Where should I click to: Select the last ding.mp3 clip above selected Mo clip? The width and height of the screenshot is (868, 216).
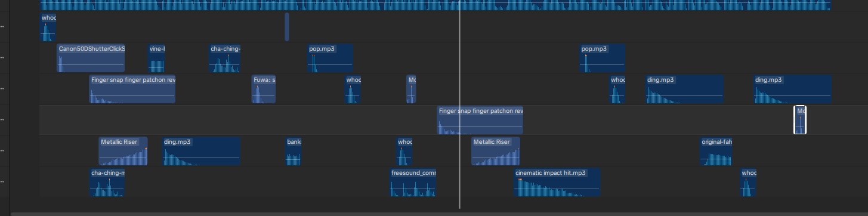click(792, 89)
